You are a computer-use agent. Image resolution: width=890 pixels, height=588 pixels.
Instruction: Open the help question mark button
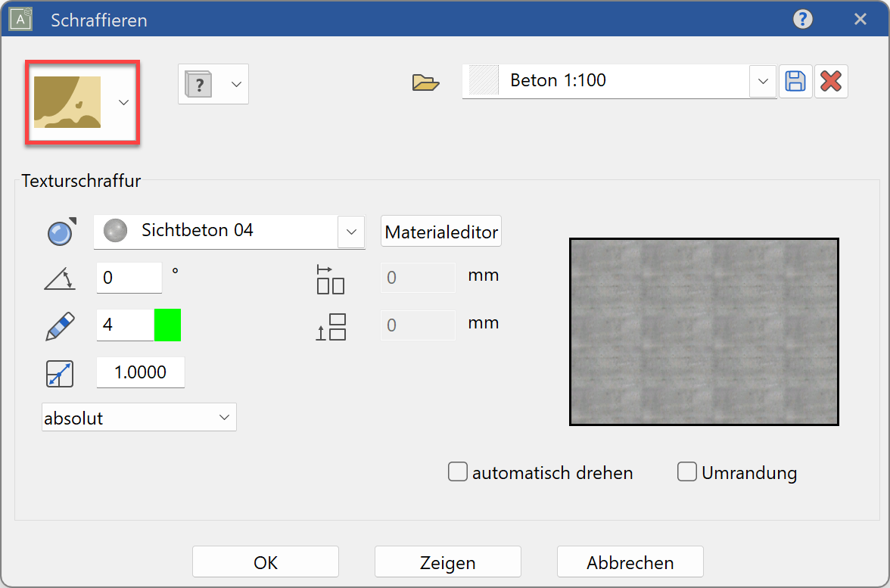(802, 20)
